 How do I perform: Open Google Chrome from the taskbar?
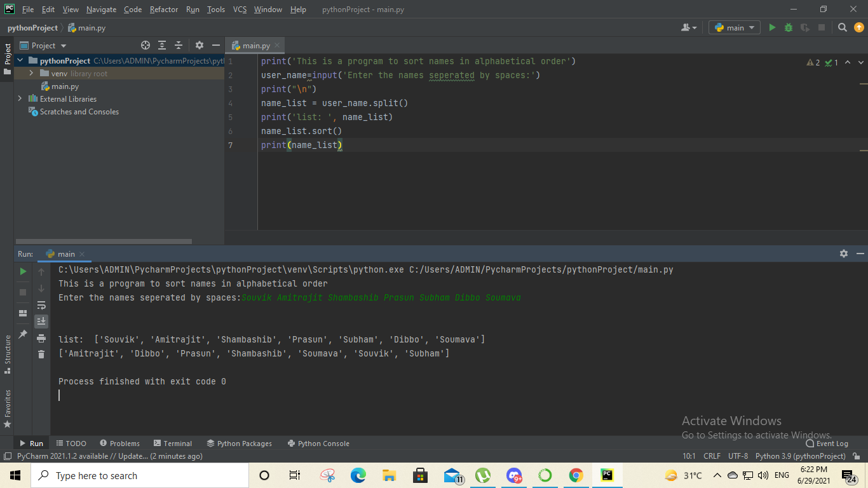tap(576, 475)
